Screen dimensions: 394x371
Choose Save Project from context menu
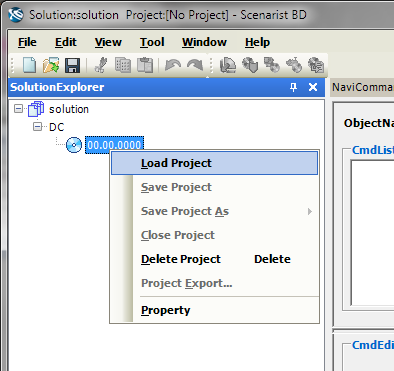pos(215,187)
